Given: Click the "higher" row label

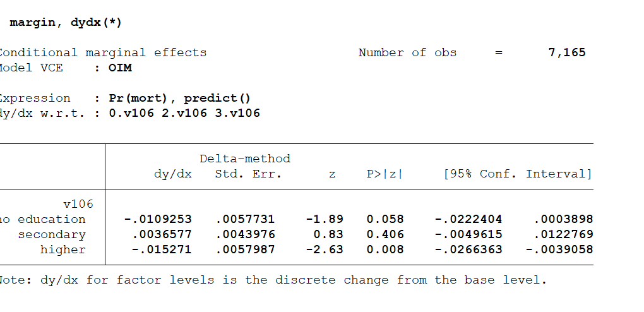Looking at the screenshot, I should point(63,249).
